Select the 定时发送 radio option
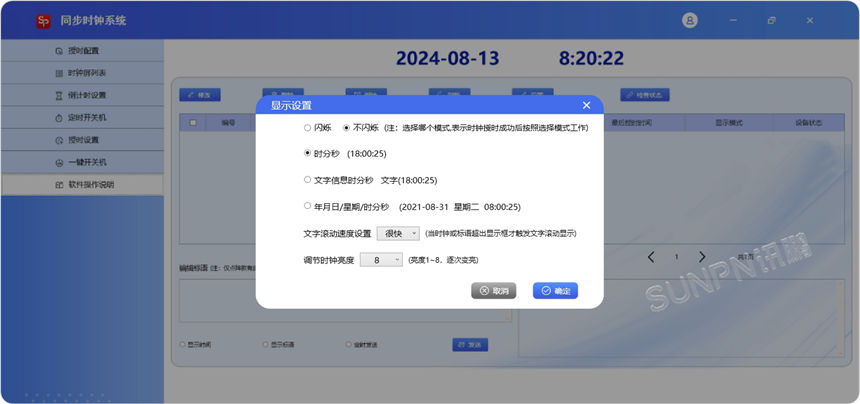Image resolution: width=860 pixels, height=404 pixels. tap(348, 345)
